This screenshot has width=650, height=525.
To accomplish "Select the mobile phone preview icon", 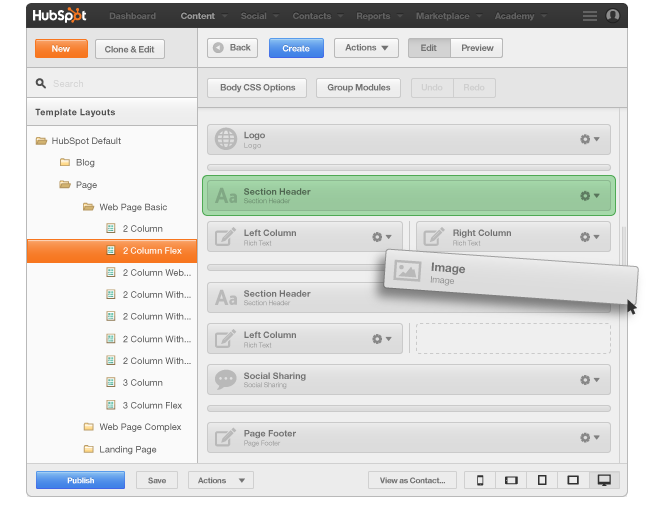I will pyautogui.click(x=480, y=480).
